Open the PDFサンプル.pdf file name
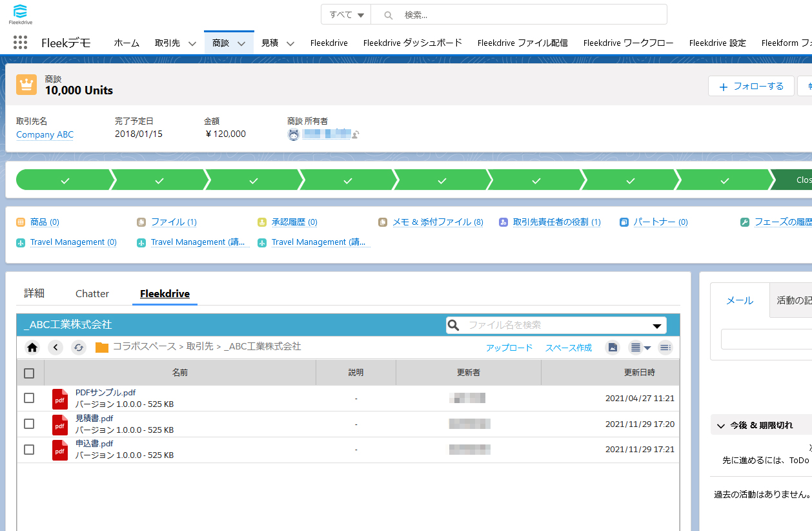This screenshot has height=531, width=812. coord(105,393)
